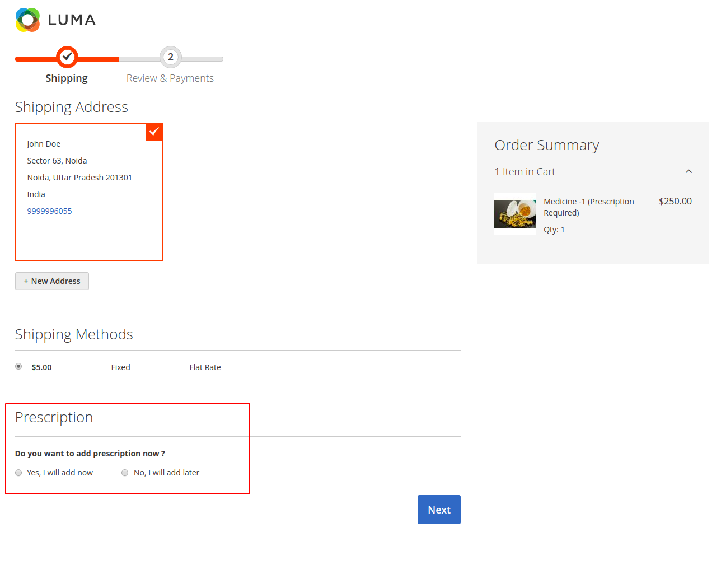Viewport: 726px width, 588px height.
Task: Click the Shipping step checkmark circle
Action: coord(67,57)
